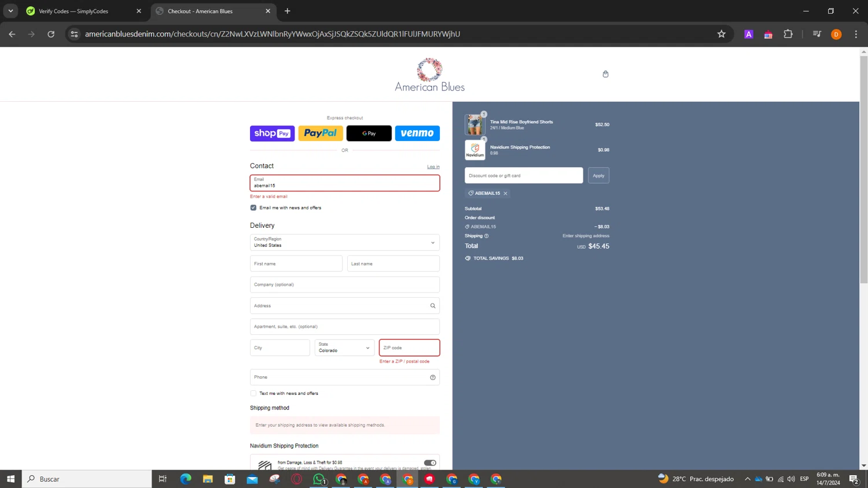This screenshot has width=868, height=488.
Task: Open Task View on the taskbar
Action: [163, 479]
